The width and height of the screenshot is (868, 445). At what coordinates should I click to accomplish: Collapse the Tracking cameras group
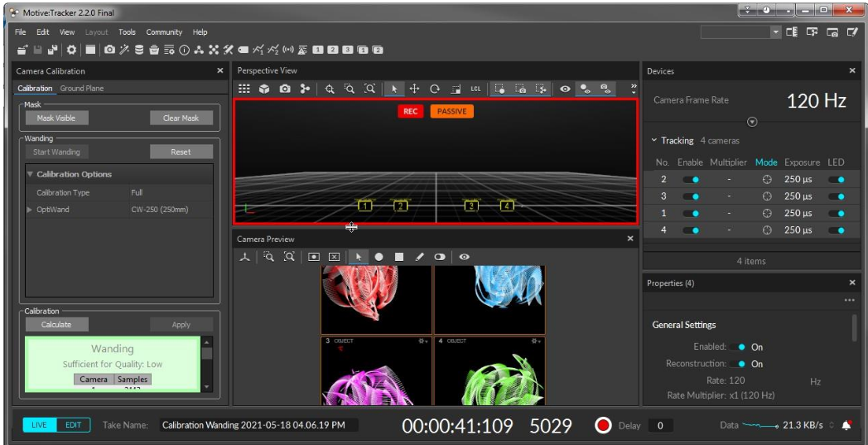pyautogui.click(x=653, y=141)
